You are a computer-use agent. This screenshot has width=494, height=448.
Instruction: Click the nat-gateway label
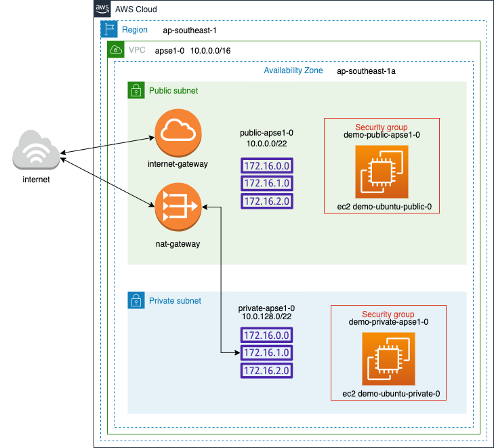coord(178,244)
